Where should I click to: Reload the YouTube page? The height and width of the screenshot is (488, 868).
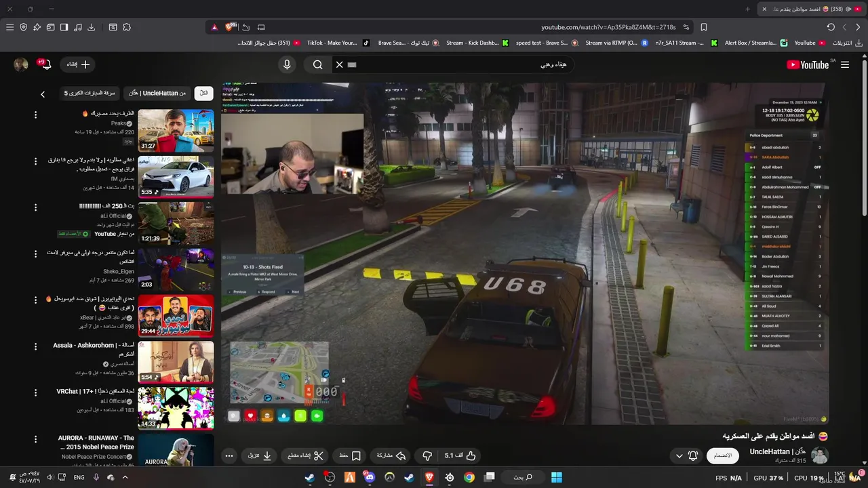[831, 27]
